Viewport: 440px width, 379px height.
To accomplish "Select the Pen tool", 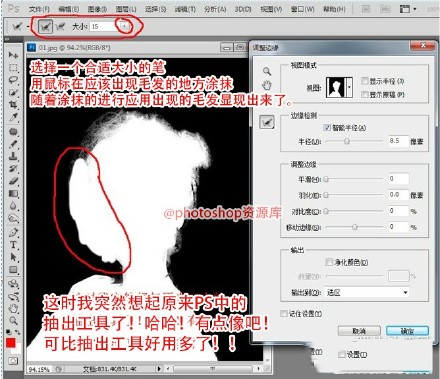I will coord(13,232).
